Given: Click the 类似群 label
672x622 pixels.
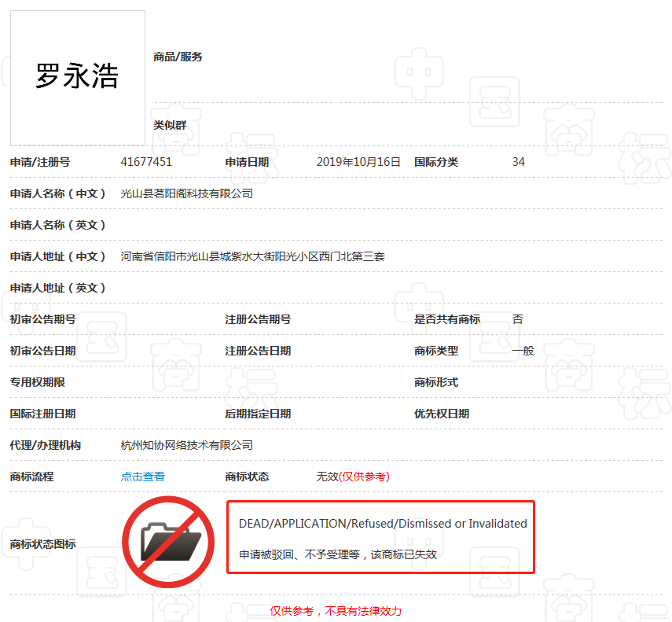Looking at the screenshot, I should [170, 125].
